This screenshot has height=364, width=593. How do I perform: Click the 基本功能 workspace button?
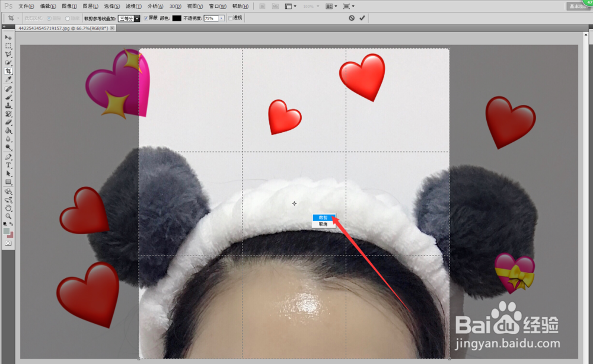[579, 7]
